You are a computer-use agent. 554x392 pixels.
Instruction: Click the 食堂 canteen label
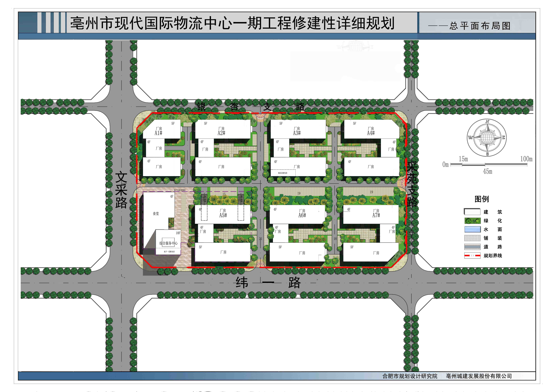(156, 214)
